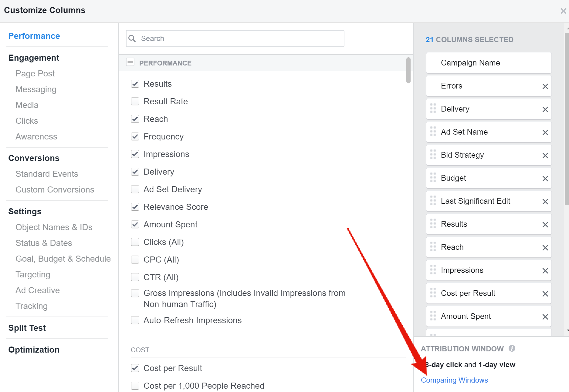Screen dimensions: 569x392
Task: Check the Auto-Refresh Impressions checkbox
Action: tap(135, 320)
